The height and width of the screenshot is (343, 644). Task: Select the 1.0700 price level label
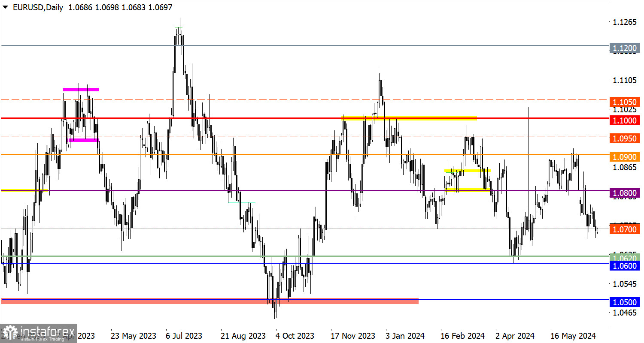pyautogui.click(x=624, y=230)
